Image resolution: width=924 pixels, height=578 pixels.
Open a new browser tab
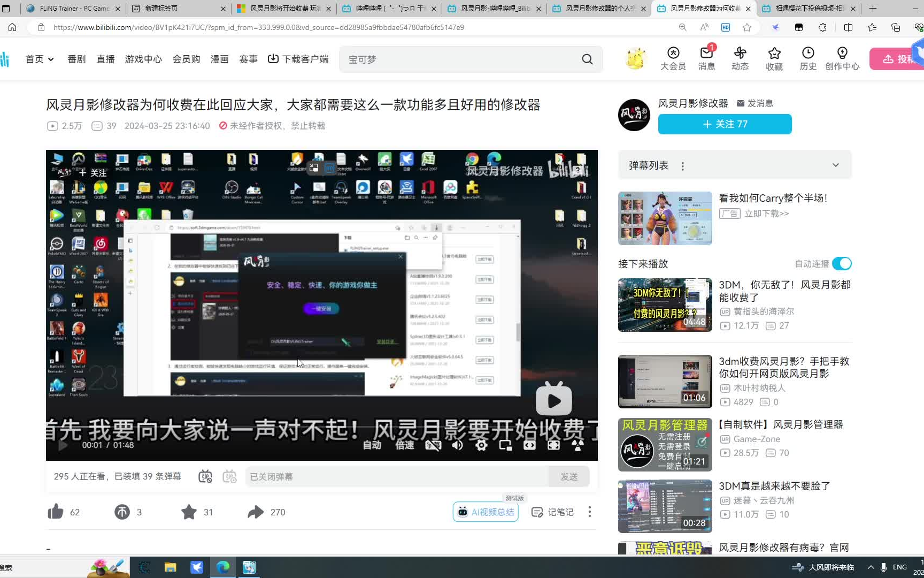click(873, 8)
